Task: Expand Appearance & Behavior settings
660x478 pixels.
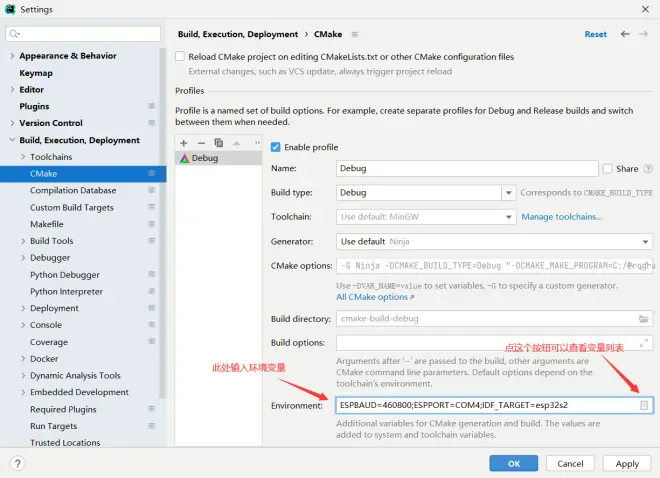Action: (12, 56)
